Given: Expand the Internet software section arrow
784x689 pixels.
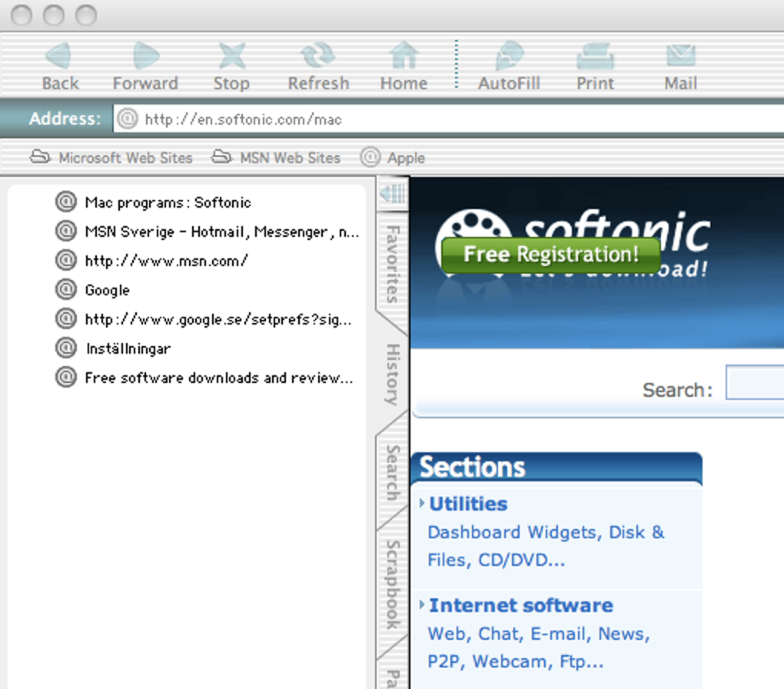Looking at the screenshot, I should click(x=422, y=604).
